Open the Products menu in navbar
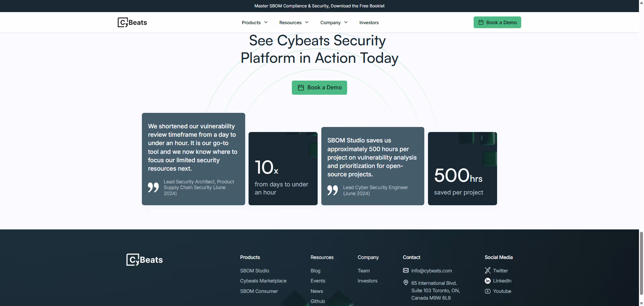644x306 pixels. click(251, 23)
